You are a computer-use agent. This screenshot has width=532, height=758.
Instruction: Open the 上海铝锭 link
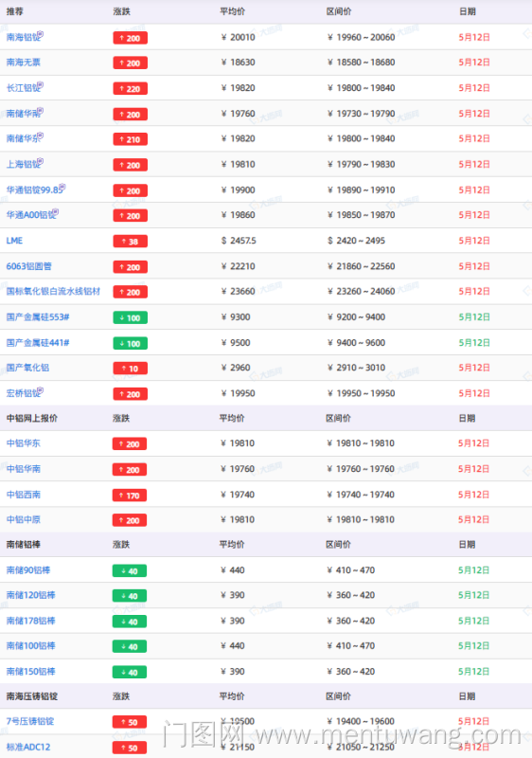click(x=22, y=164)
